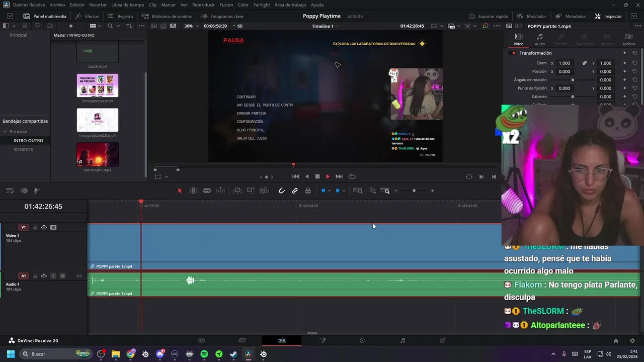Open the Fairlight menu
644x362 pixels.
[x=262, y=5]
